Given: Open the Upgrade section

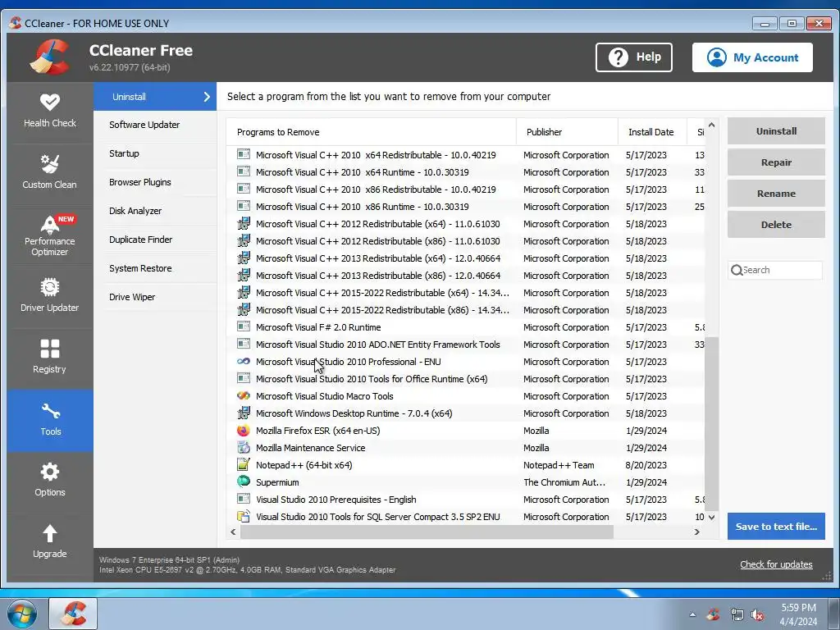Looking at the screenshot, I should tap(50, 542).
